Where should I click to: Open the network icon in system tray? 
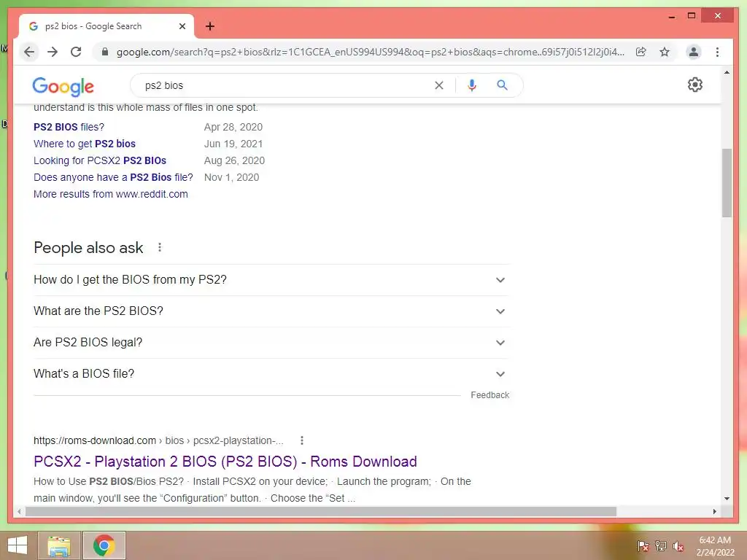661,546
